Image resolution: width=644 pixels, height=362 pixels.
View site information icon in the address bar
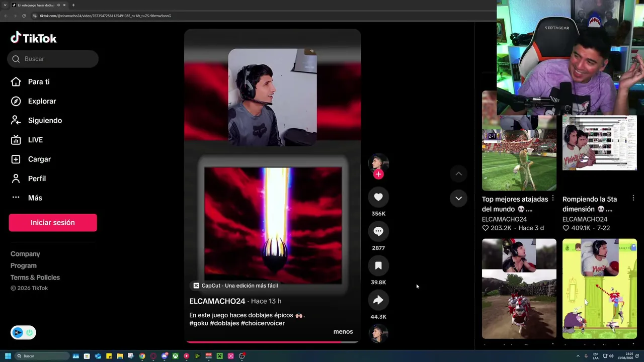(x=35, y=16)
